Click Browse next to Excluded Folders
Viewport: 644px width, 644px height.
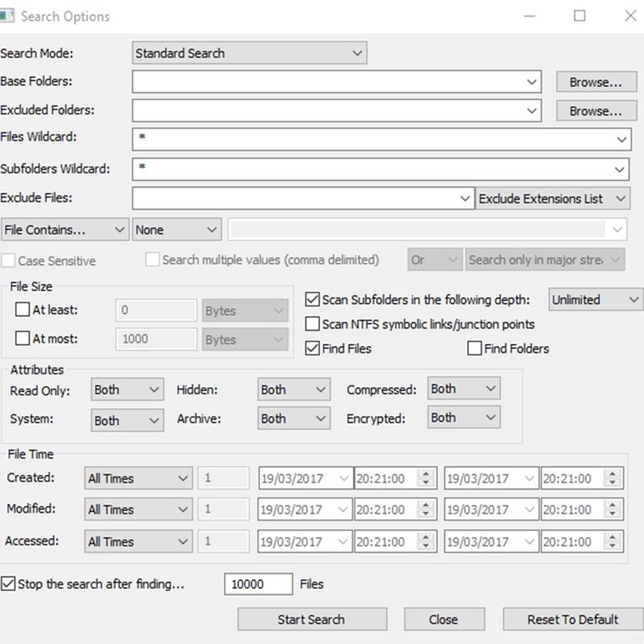[x=595, y=111]
